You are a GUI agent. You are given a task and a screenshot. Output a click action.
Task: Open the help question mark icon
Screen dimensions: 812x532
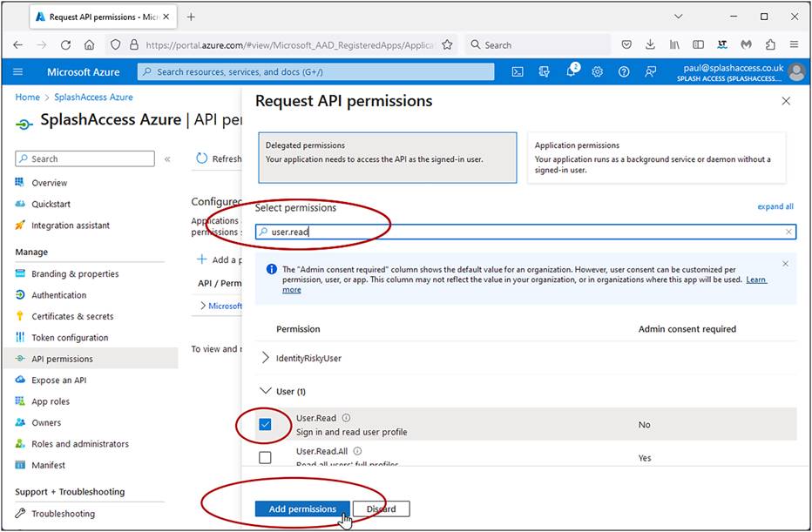[x=624, y=72]
